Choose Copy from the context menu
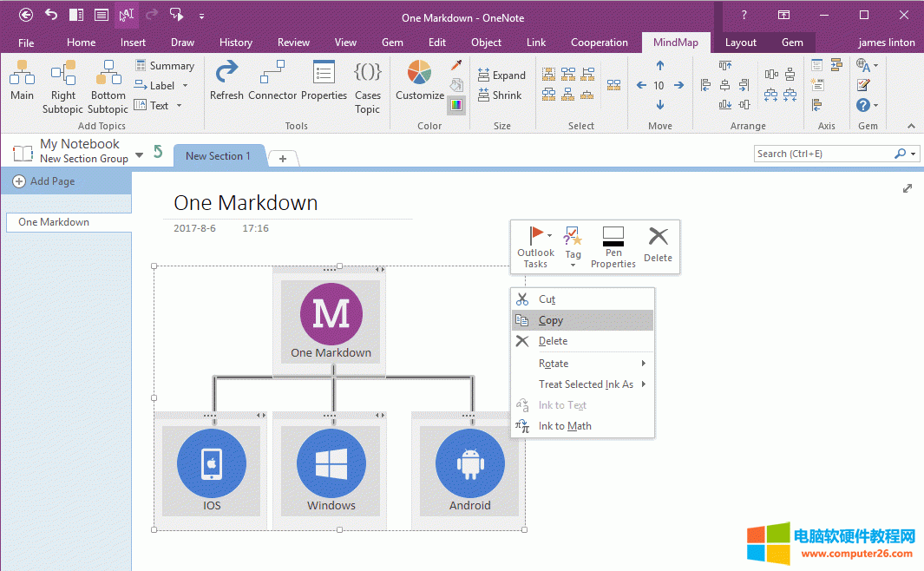Image resolution: width=924 pixels, height=571 pixels. point(550,319)
